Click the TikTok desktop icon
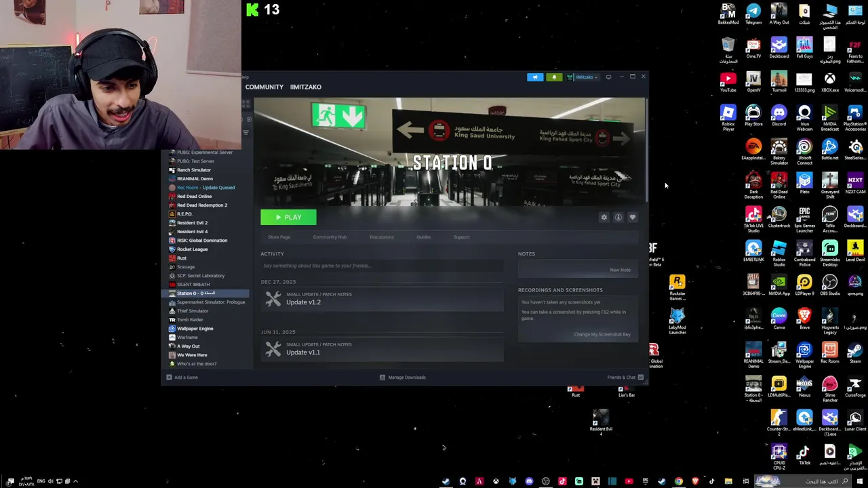This screenshot has width=868, height=488. 804,455
